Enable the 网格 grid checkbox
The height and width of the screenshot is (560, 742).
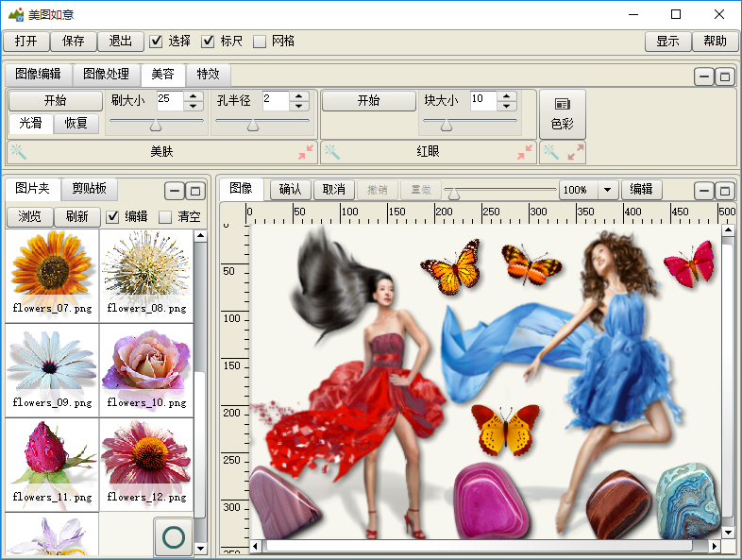(260, 42)
